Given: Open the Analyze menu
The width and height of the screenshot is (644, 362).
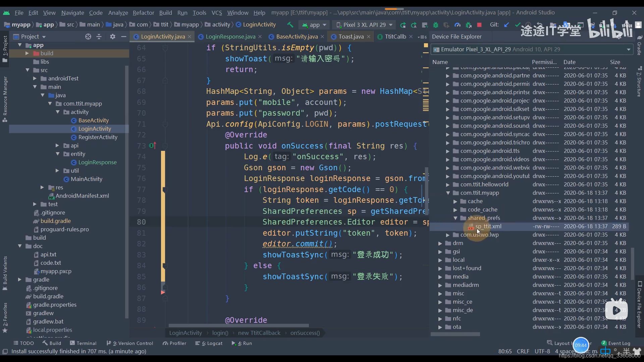Looking at the screenshot, I should (x=118, y=13).
